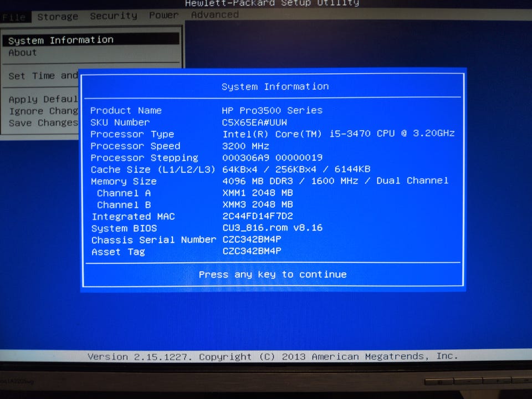Click the Processor Type label
Image resolution: width=532 pixels, height=399 pixels.
point(132,134)
